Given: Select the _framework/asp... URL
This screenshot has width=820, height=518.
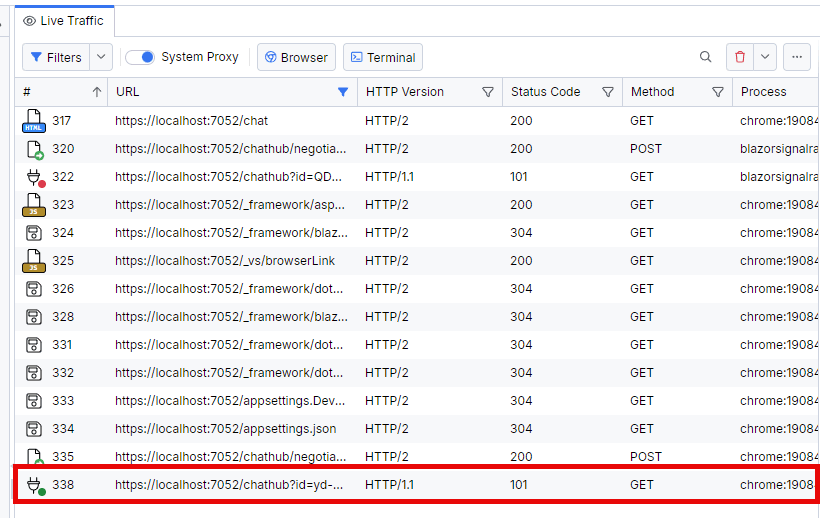Looking at the screenshot, I should (x=230, y=205).
